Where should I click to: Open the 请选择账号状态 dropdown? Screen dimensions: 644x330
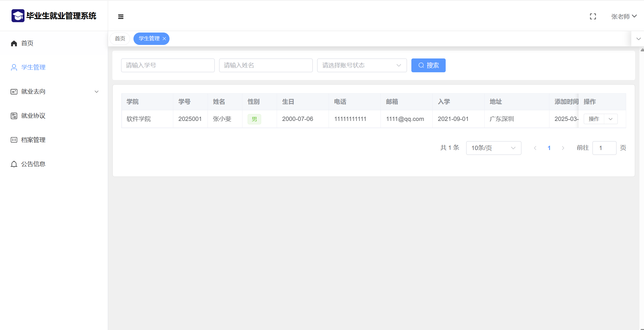(x=362, y=65)
